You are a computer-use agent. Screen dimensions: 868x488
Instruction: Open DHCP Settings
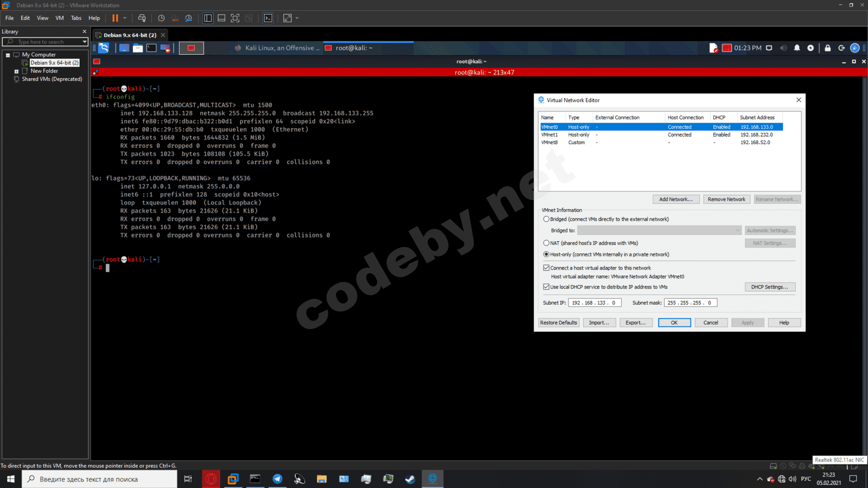(x=770, y=287)
